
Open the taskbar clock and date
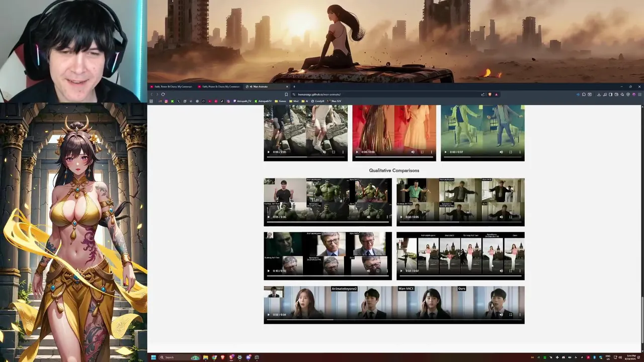point(630,357)
